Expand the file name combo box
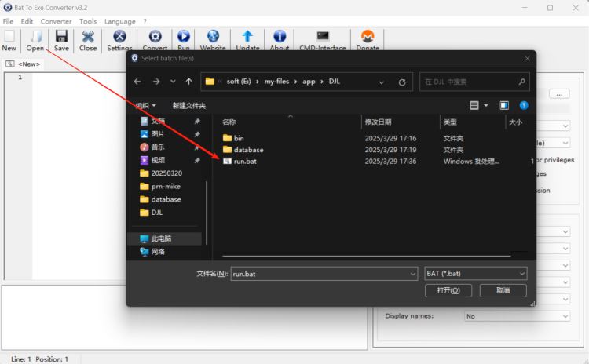 tap(412, 274)
